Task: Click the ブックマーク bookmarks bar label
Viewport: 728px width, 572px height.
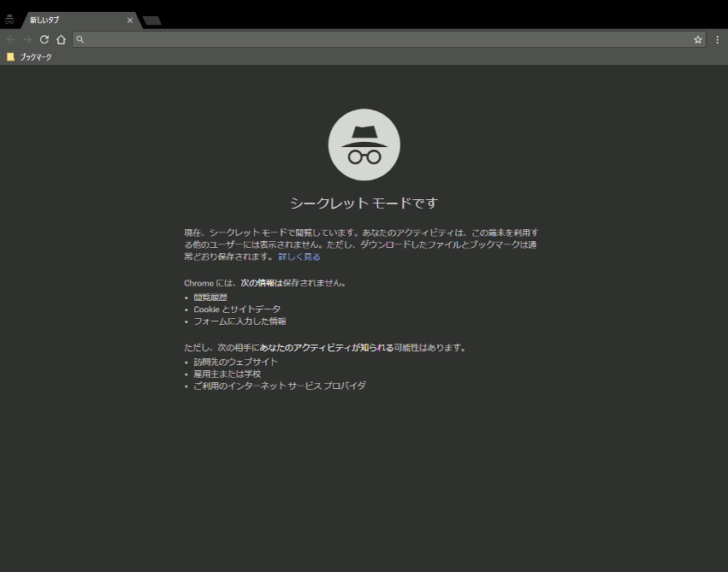Action: coord(36,57)
